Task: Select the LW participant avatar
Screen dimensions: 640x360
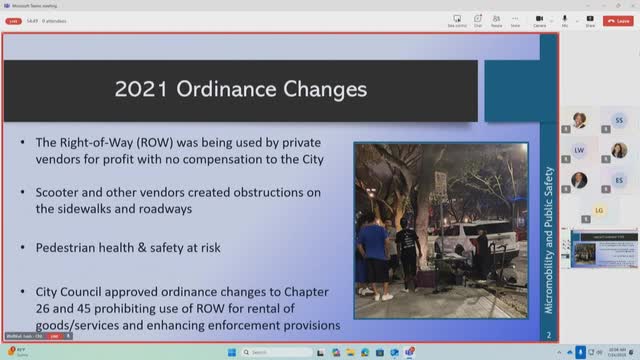Action: [x=579, y=150]
